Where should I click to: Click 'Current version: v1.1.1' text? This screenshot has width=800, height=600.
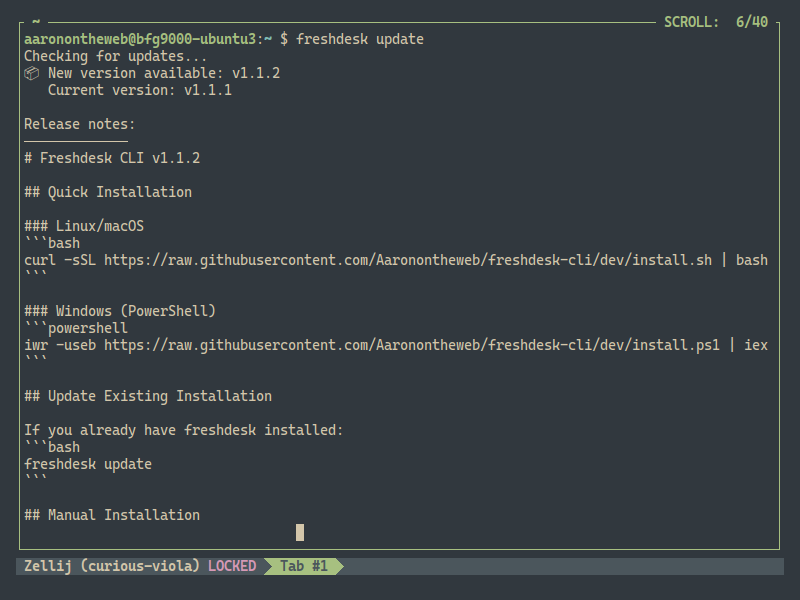click(x=140, y=90)
